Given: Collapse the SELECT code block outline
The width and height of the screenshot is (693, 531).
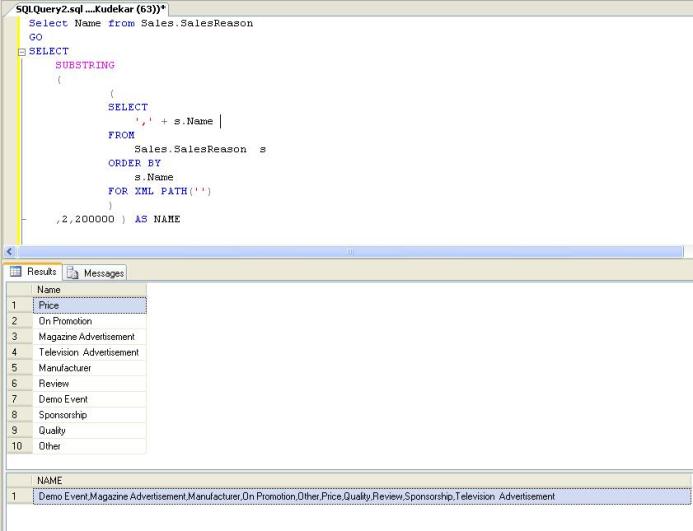Looking at the screenshot, I should [x=22, y=51].
